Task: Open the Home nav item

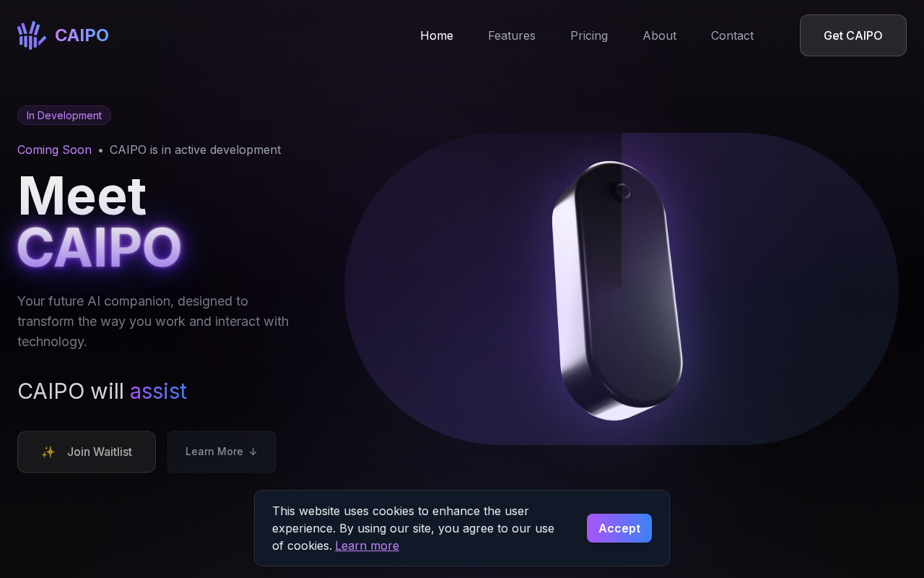Action: coord(437,35)
